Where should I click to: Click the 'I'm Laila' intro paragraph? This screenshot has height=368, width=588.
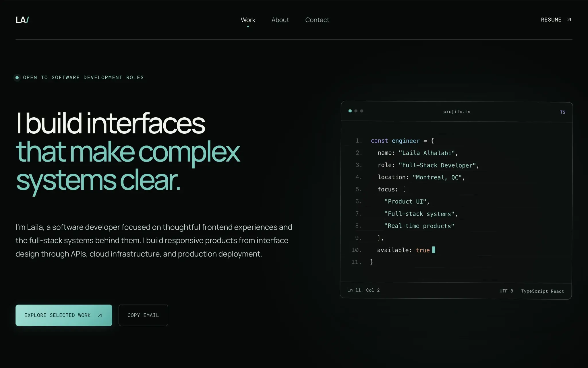[x=154, y=241]
